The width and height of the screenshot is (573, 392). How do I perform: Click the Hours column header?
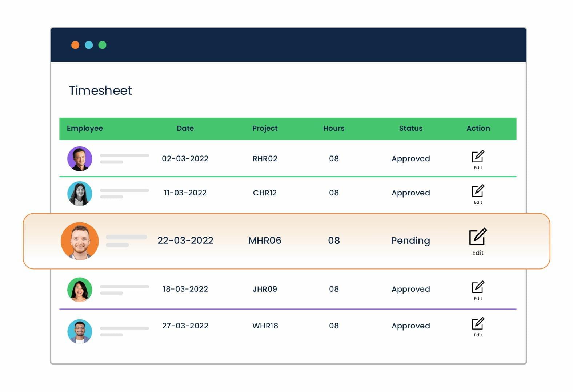pos(333,128)
